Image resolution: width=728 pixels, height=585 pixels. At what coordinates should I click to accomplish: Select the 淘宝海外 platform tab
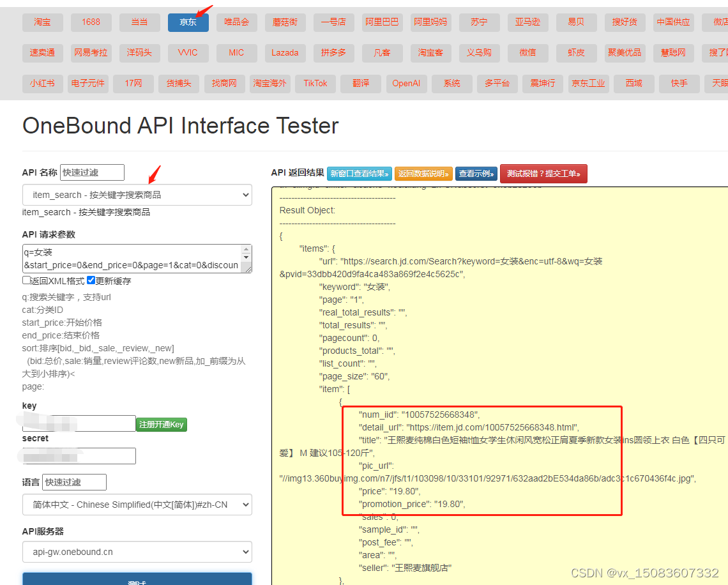tap(269, 84)
